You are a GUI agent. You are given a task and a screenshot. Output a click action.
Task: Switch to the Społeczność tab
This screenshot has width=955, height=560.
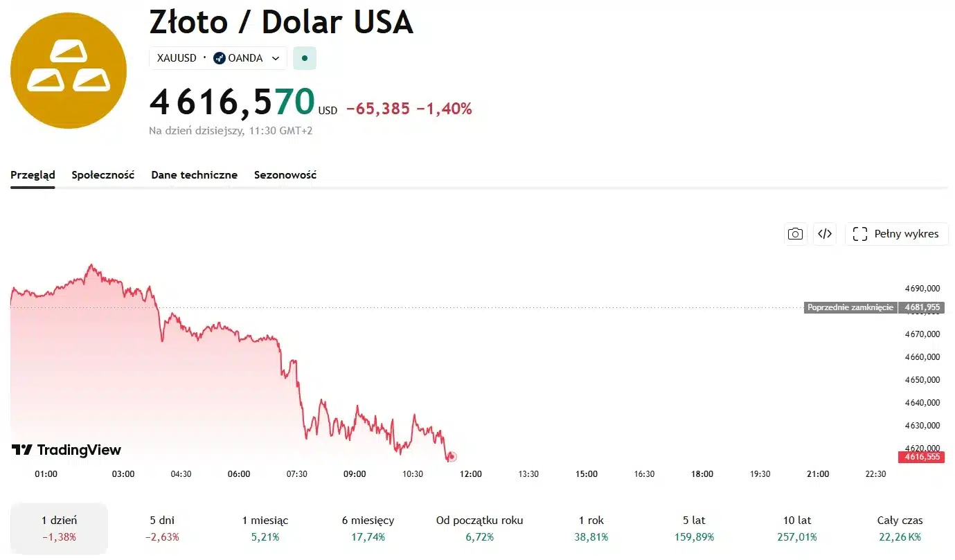tap(103, 175)
